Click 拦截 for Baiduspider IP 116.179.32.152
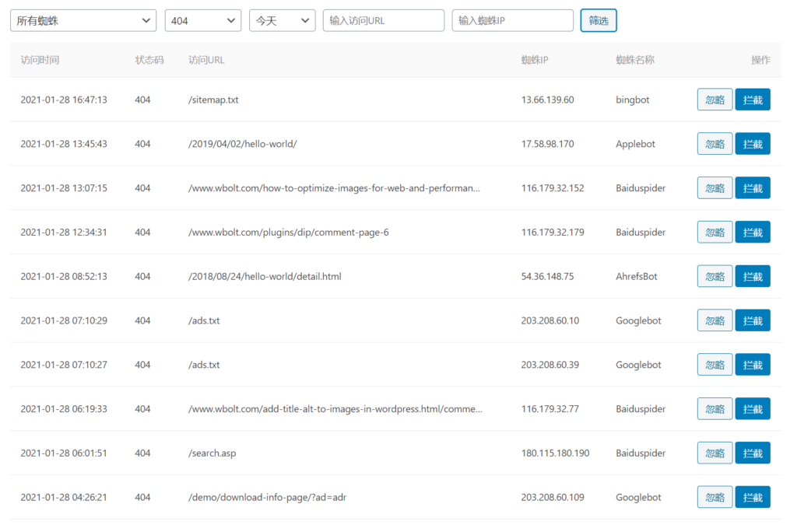 tap(753, 188)
